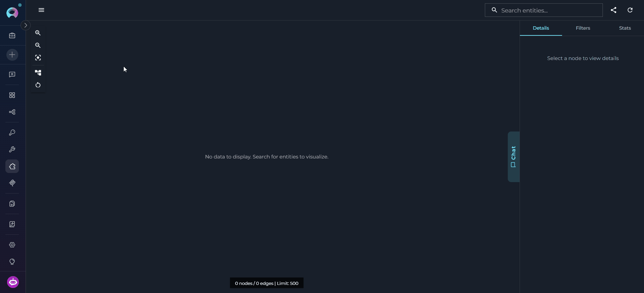Image resolution: width=644 pixels, height=293 pixels.
Task: Change graph layout with tree icon
Action: (x=38, y=72)
